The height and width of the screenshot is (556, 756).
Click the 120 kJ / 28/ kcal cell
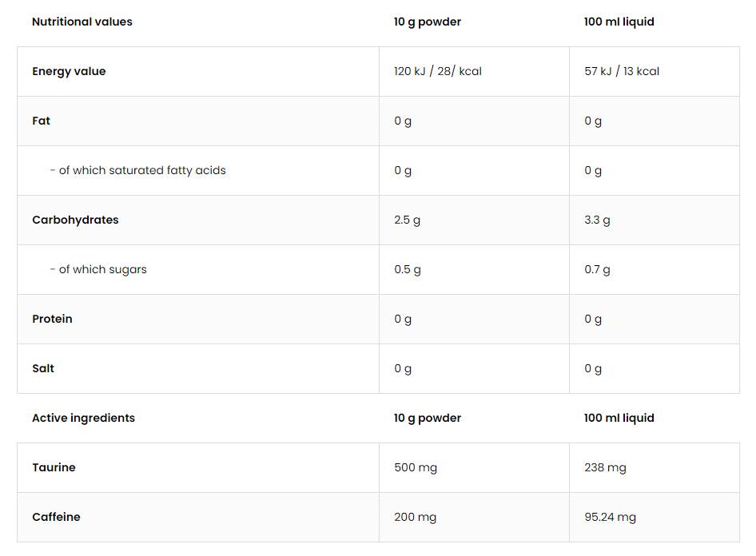point(437,71)
